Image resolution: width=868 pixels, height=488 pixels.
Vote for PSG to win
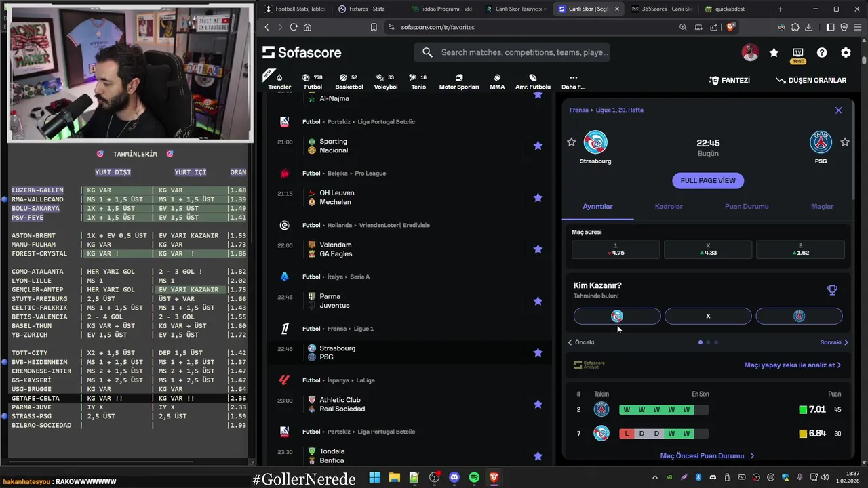click(799, 316)
